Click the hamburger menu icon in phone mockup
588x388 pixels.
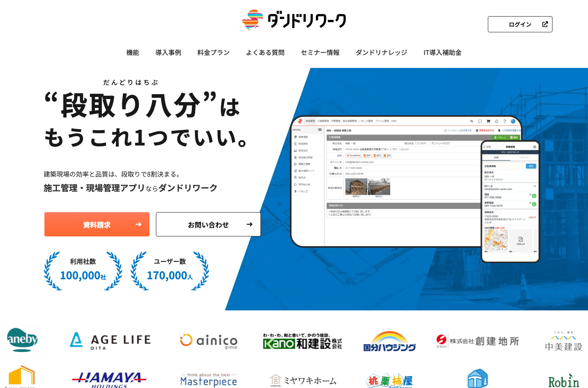[x=534, y=147]
